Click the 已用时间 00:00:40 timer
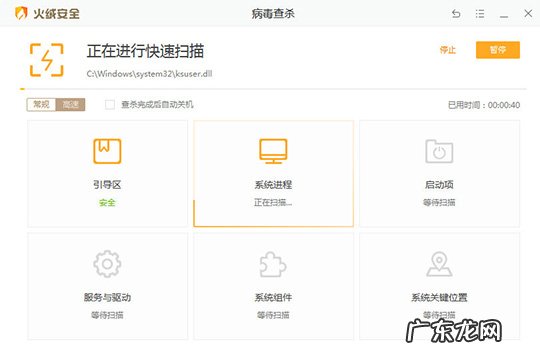The height and width of the screenshot is (360, 540). (x=484, y=105)
